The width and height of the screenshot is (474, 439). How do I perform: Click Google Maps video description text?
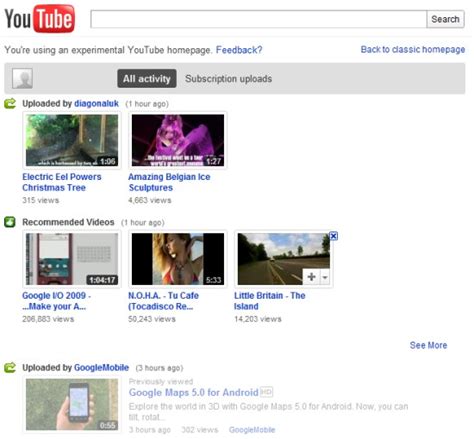[268, 412]
